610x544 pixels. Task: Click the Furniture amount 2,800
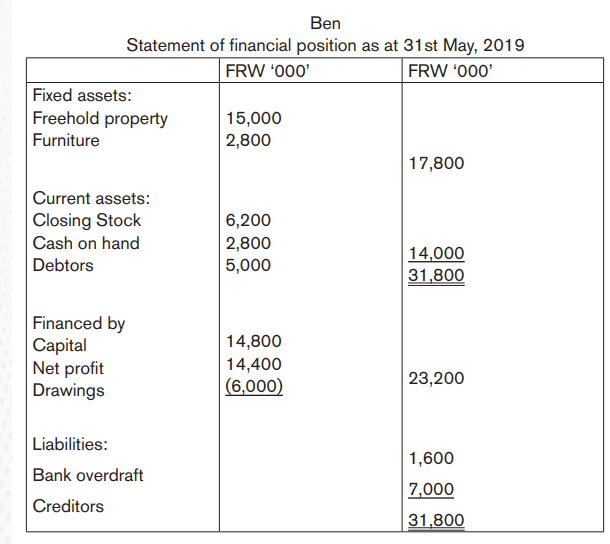[248, 140]
